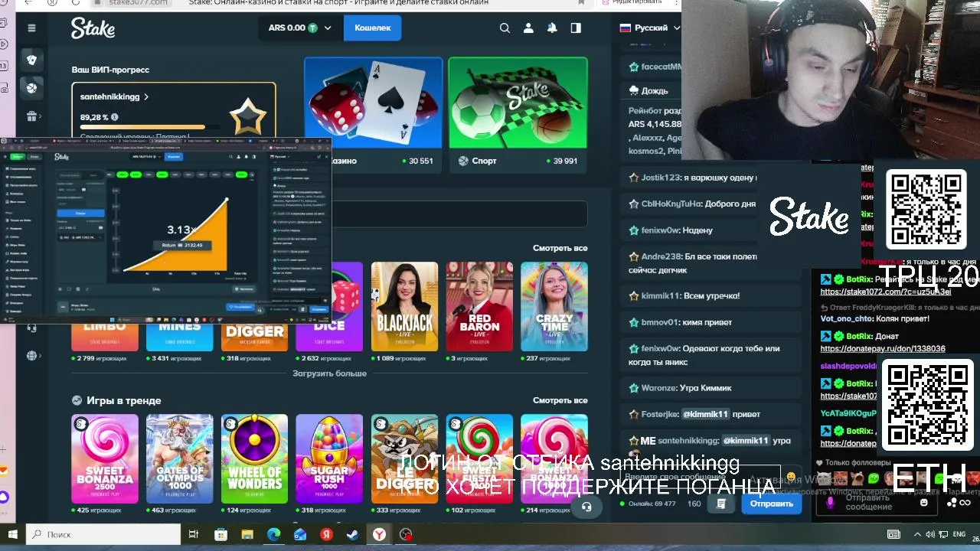Open the Crazy Time Live game
980x551 pixels.
554,306
